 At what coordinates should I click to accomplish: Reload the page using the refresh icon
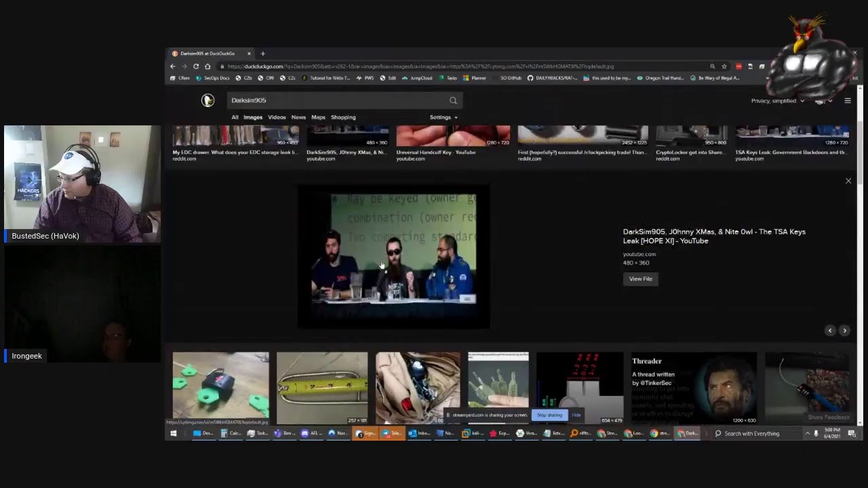(x=196, y=66)
